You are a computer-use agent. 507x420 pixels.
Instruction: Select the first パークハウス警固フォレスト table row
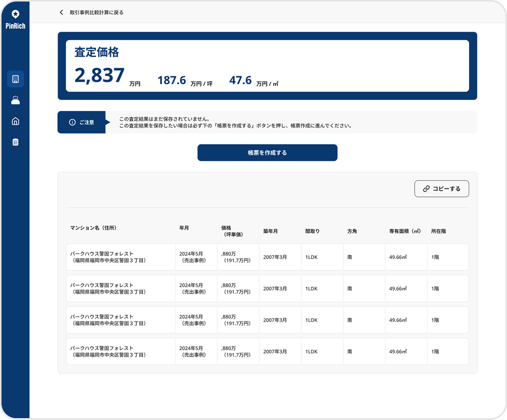tap(267, 257)
